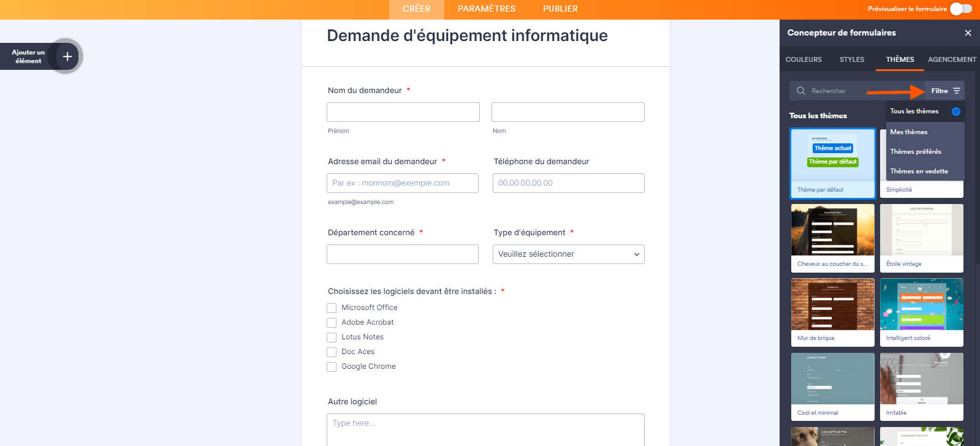980x446 pixels.
Task: Click the Téléphone du demandeur field
Action: 568,183
